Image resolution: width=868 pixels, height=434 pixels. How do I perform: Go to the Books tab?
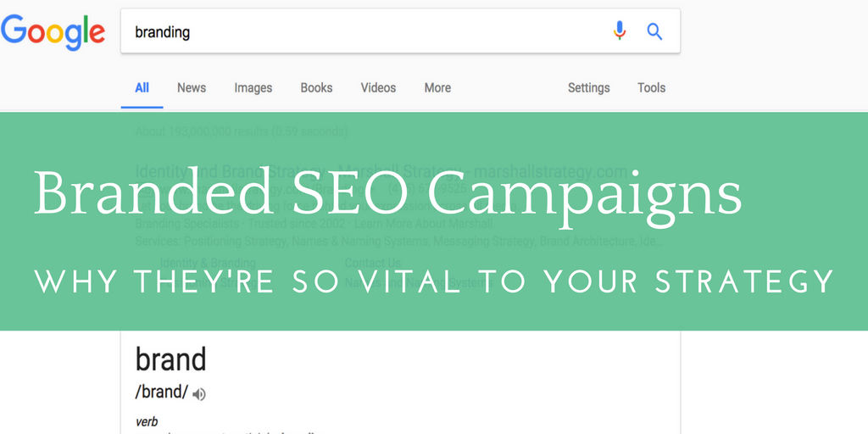click(316, 87)
